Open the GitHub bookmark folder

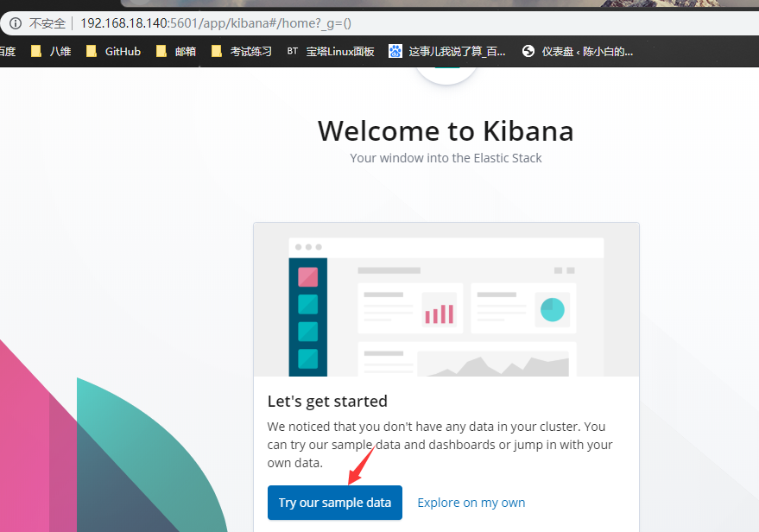(x=113, y=51)
